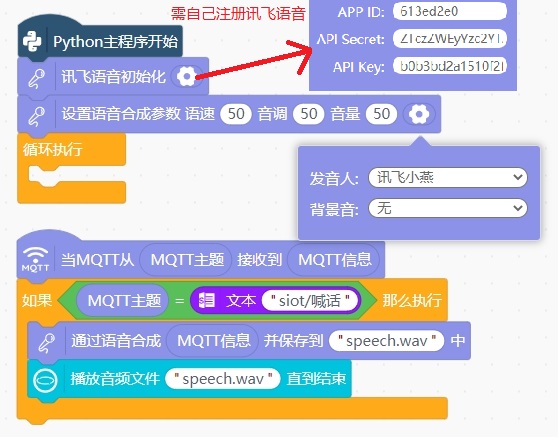Edit the APP ID field
558x437 pixels.
[450, 11]
